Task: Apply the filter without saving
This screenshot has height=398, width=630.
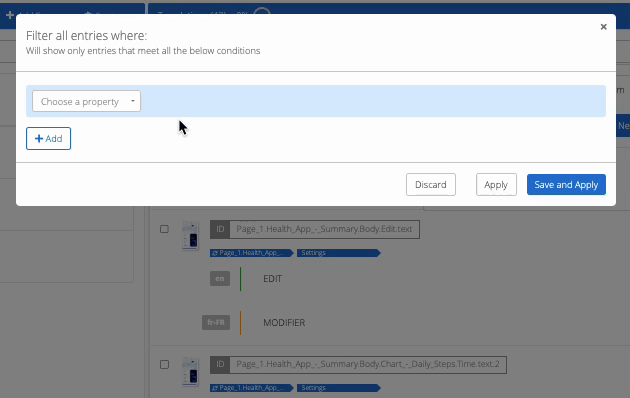Action: (496, 185)
